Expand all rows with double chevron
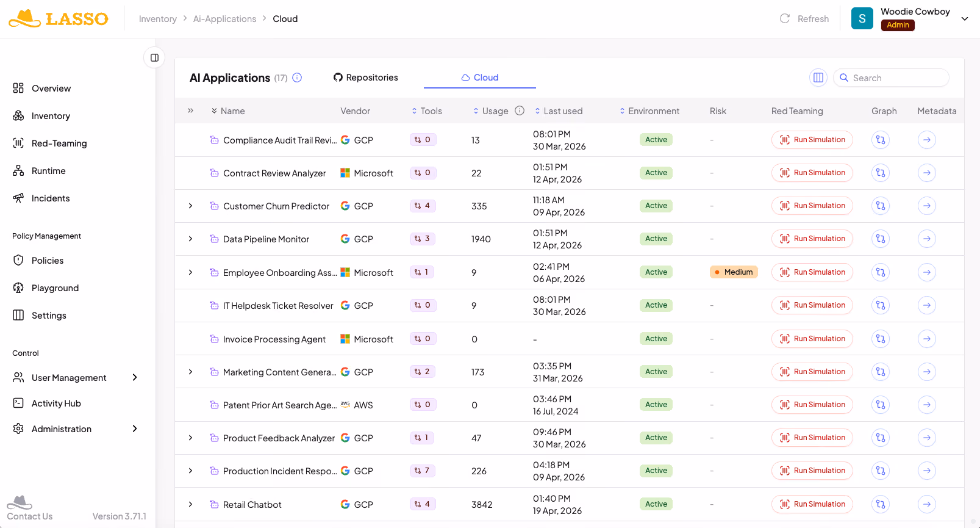Screen dimensions: 980x528 tap(190, 110)
